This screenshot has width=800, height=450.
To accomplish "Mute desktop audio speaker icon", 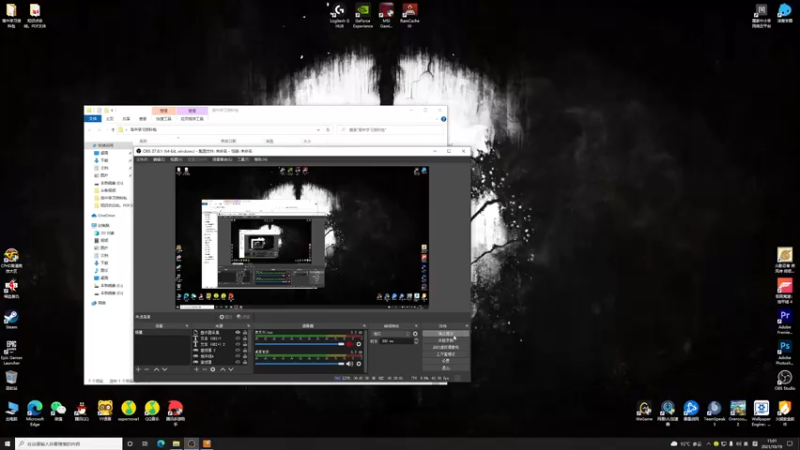I will coord(349,364).
